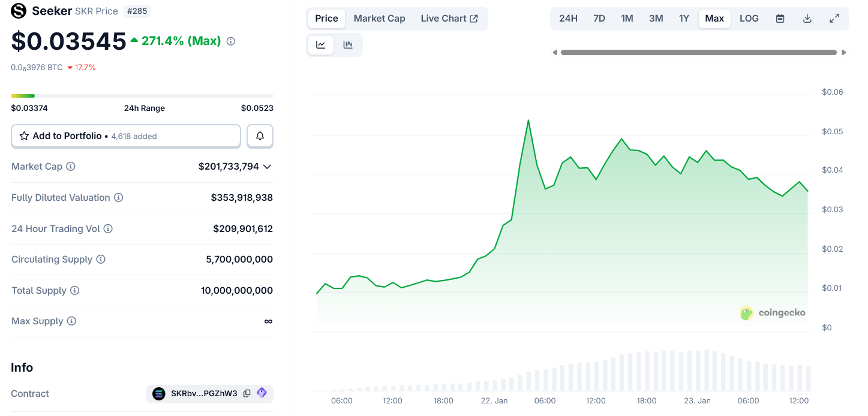The width and height of the screenshot is (868, 416).
Task: Toggle the 24H chart period
Action: (x=568, y=19)
